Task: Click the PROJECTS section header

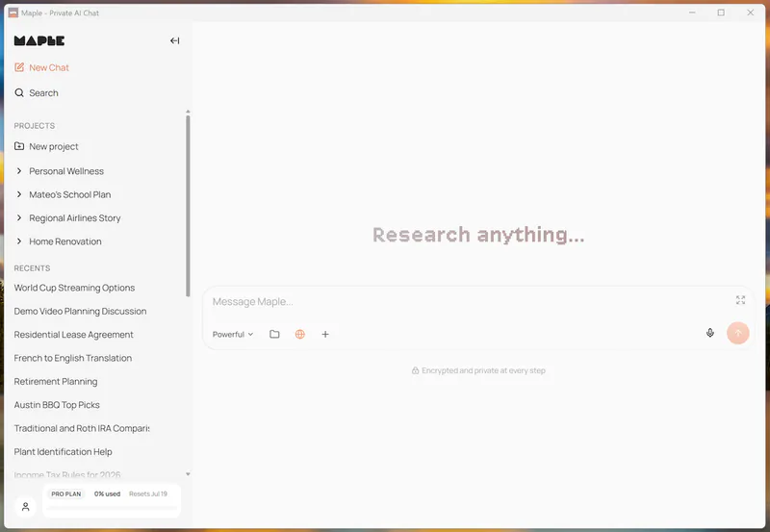Action: [x=35, y=126]
